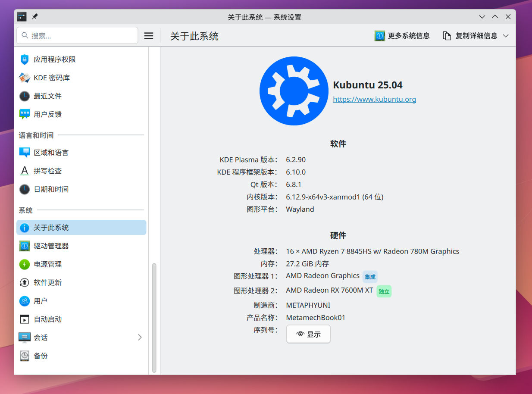Click 复制详细信息 button
Image resolution: width=532 pixels, height=394 pixels.
476,36
